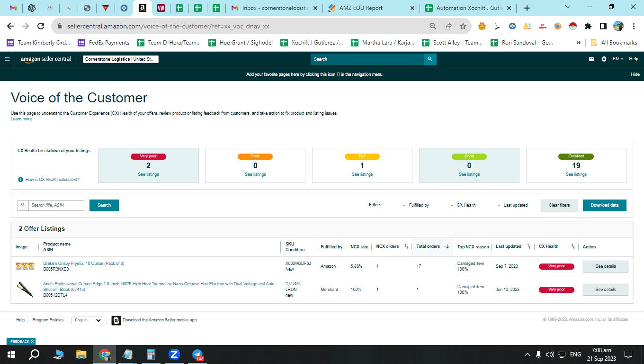644x364 pixels.
Task: Open the All Bookmarks folder
Action: pyautogui.click(x=614, y=43)
